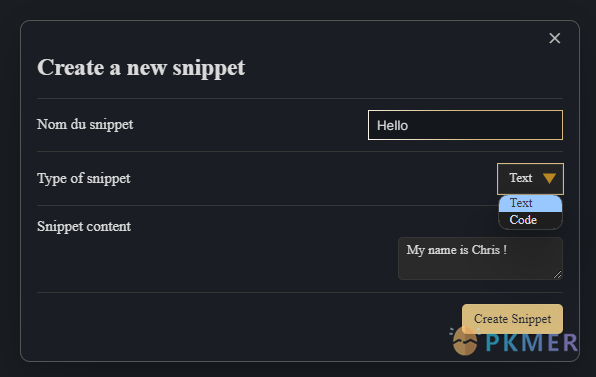
Task: Click the Create a new snippet heading
Action: tap(141, 68)
